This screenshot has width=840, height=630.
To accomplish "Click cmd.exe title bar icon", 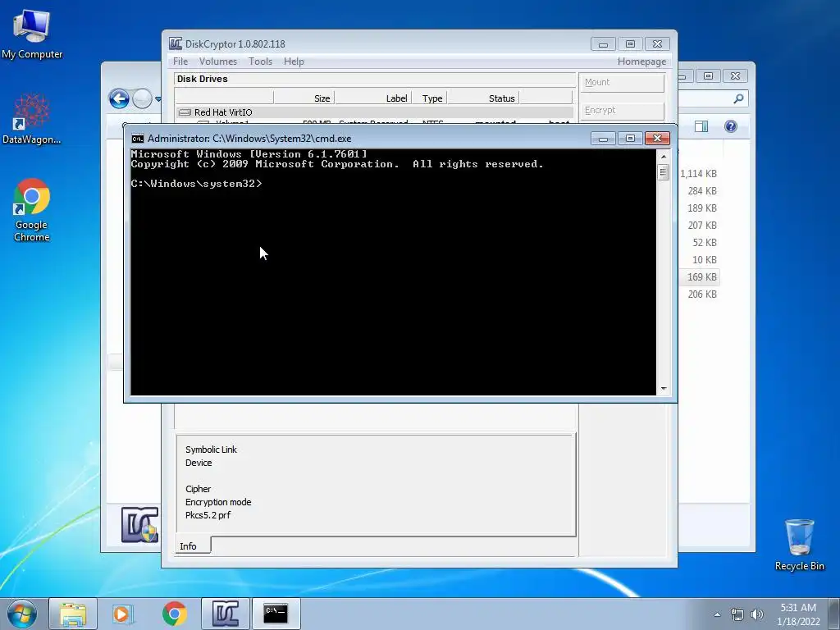I will coord(138,139).
